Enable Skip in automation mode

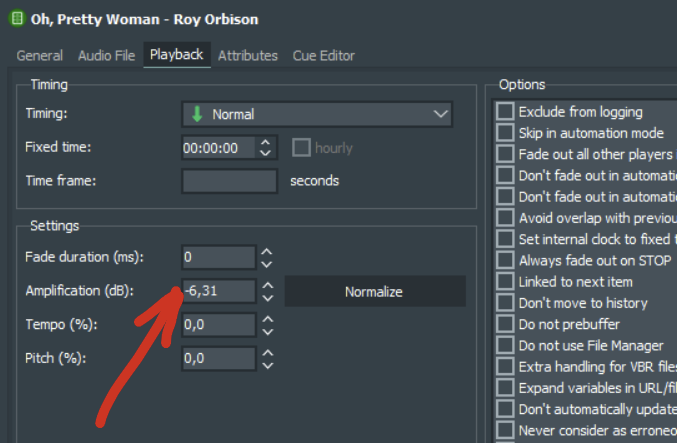point(506,133)
